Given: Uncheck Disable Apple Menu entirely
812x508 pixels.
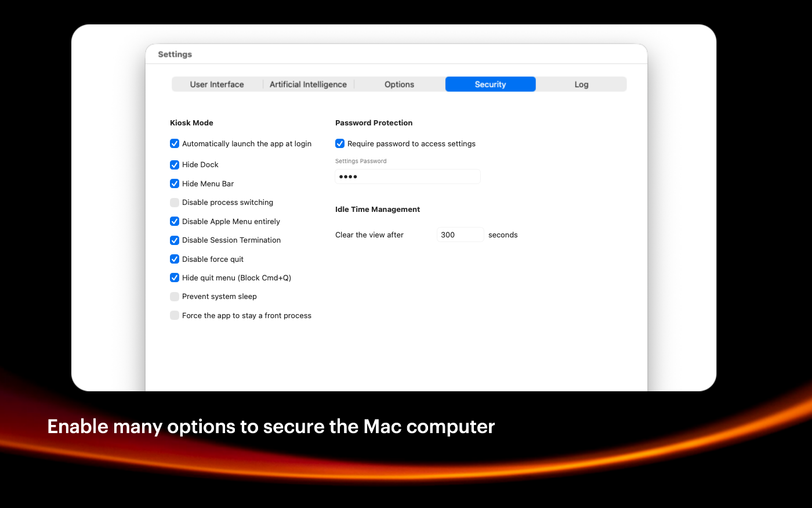Looking at the screenshot, I should (175, 221).
